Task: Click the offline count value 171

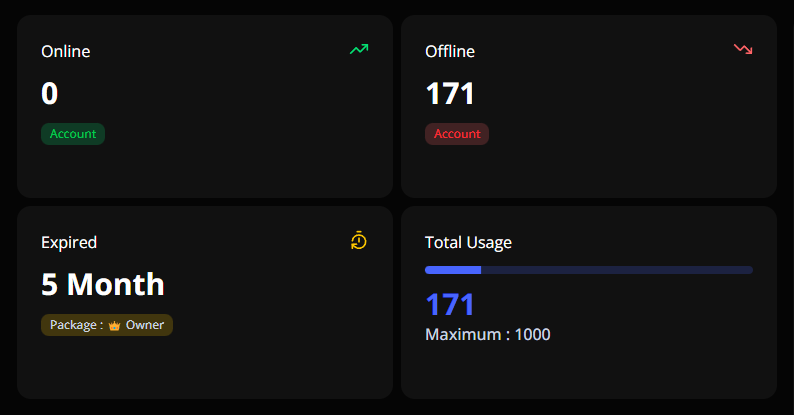Action: pyautogui.click(x=450, y=94)
